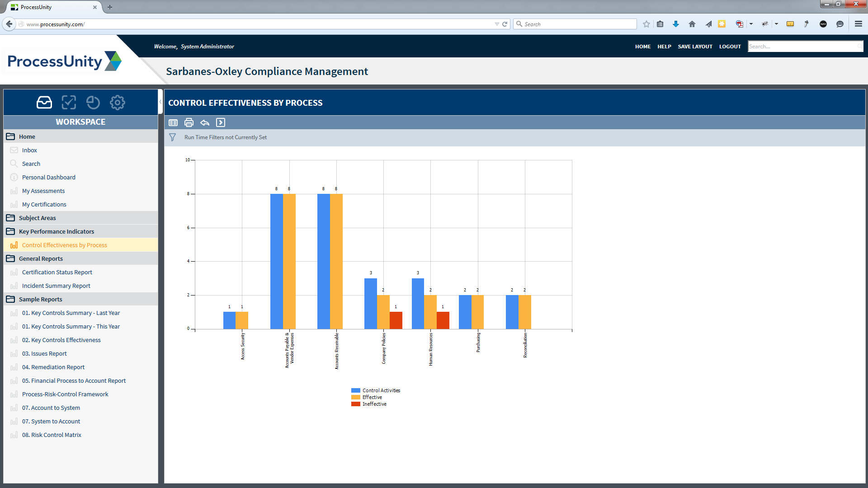Open 07. Account to System report
Viewport: 868px width, 488px height.
51,408
